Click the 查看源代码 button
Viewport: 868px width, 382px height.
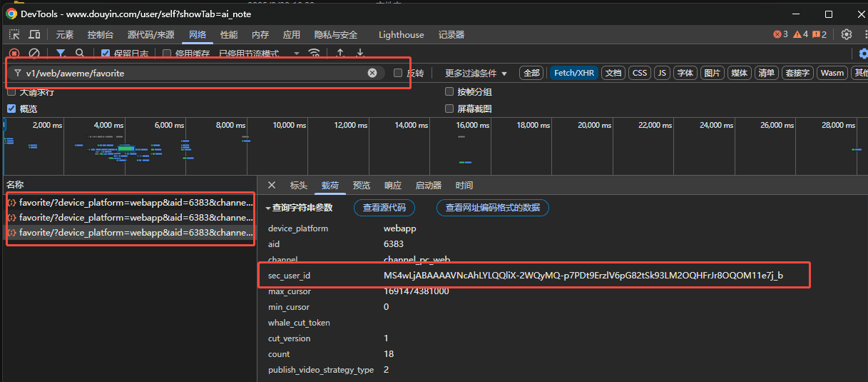pos(384,208)
